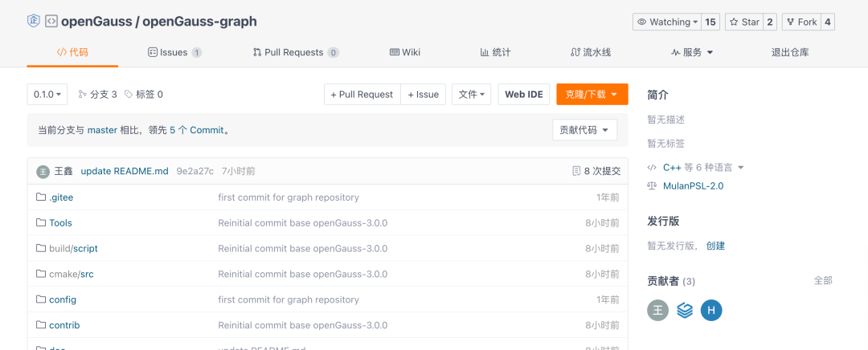Click the + Pull Request button
Image resolution: width=868 pixels, height=350 pixels.
[x=362, y=95]
